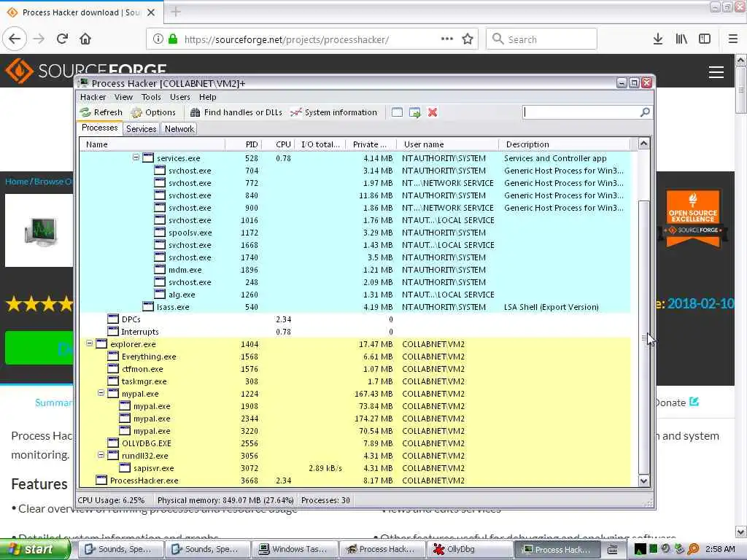Select the Everything.exe process
The height and width of the screenshot is (560, 747).
pos(355,357)
